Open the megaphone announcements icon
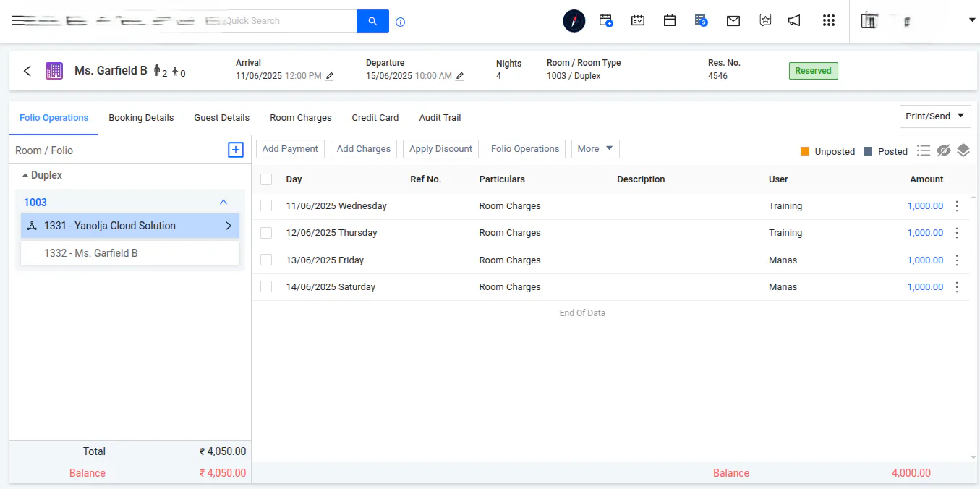The height and width of the screenshot is (489, 980). coord(794,21)
